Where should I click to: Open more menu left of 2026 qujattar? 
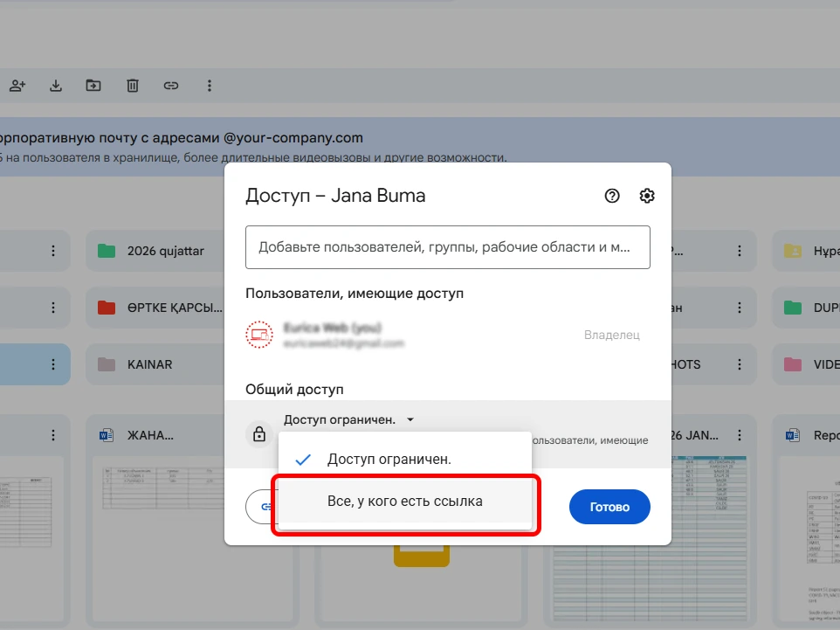coord(53,251)
